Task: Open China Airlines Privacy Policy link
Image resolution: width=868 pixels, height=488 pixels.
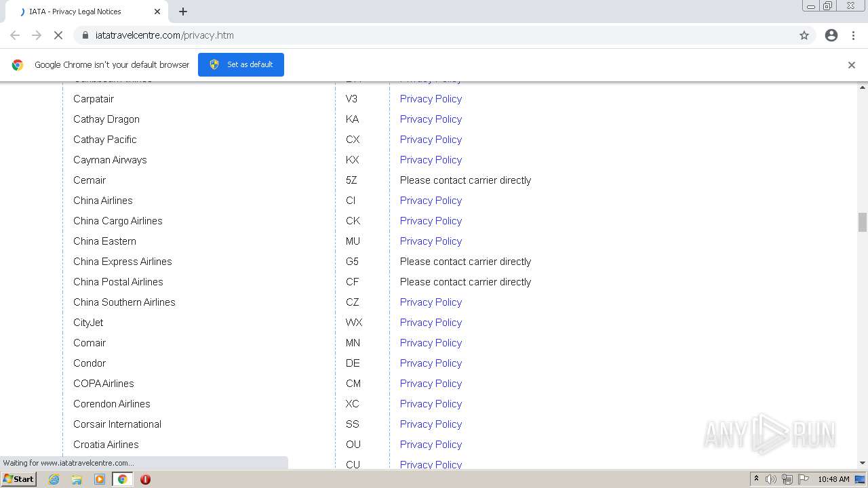Action: point(431,201)
